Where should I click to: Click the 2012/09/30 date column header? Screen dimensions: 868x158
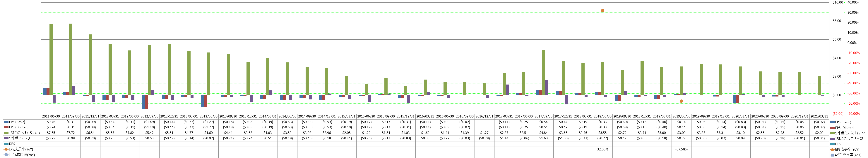[150, 116]
